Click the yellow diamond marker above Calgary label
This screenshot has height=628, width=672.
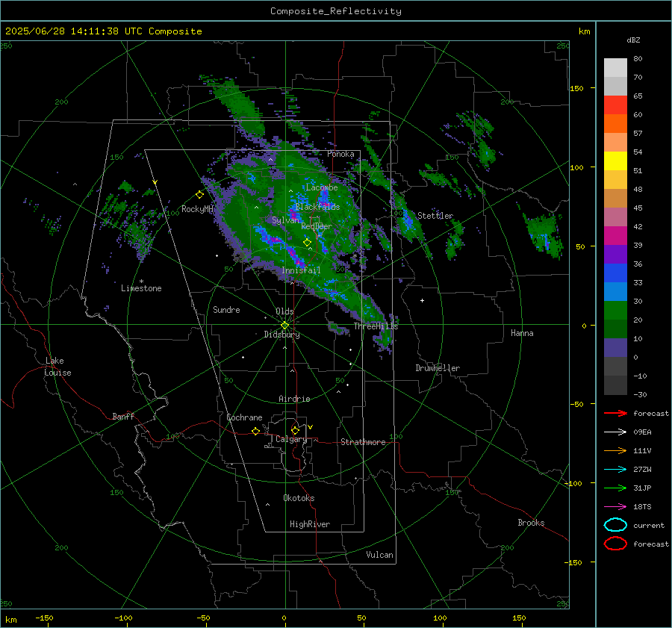point(295,430)
